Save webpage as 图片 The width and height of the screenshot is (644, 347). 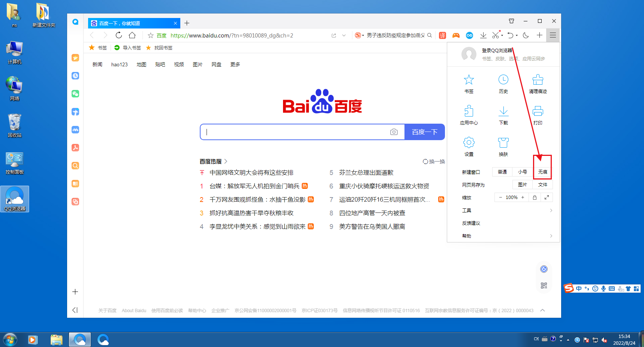522,185
